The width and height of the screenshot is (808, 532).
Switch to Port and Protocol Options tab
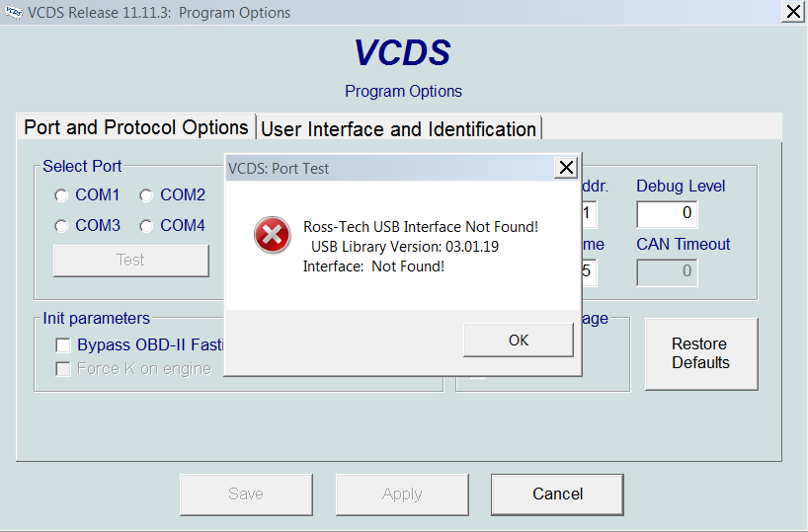coord(136,128)
